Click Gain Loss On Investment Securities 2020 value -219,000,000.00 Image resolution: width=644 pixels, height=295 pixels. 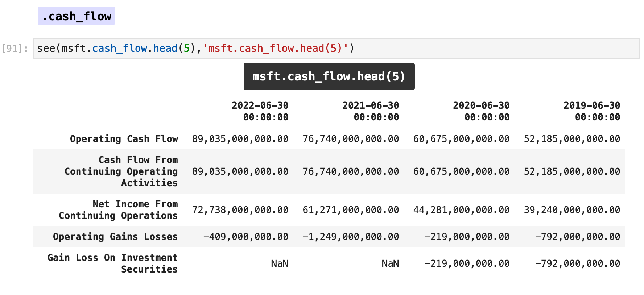pos(467,263)
